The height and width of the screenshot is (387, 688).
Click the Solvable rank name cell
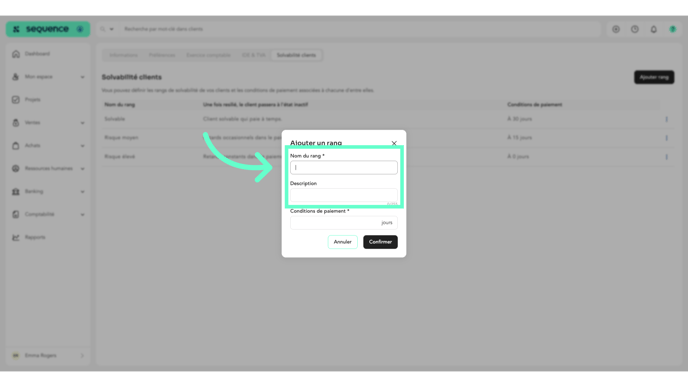click(x=115, y=119)
